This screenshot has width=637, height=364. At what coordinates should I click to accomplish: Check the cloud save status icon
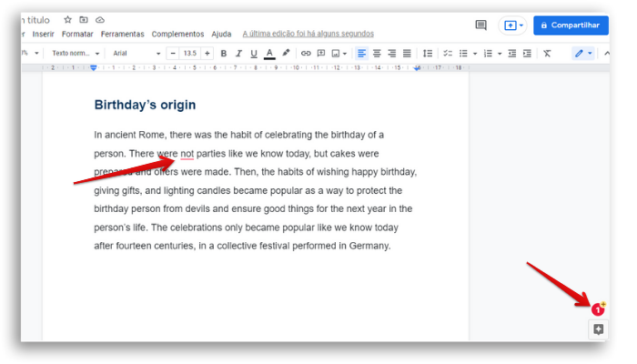click(100, 19)
